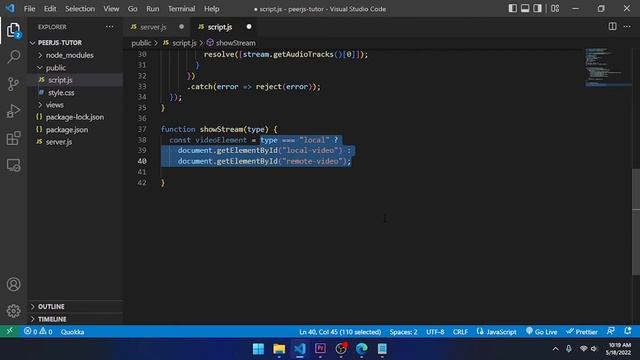Show hidden system tray icons
This screenshot has width=640, height=360.
click(556, 349)
